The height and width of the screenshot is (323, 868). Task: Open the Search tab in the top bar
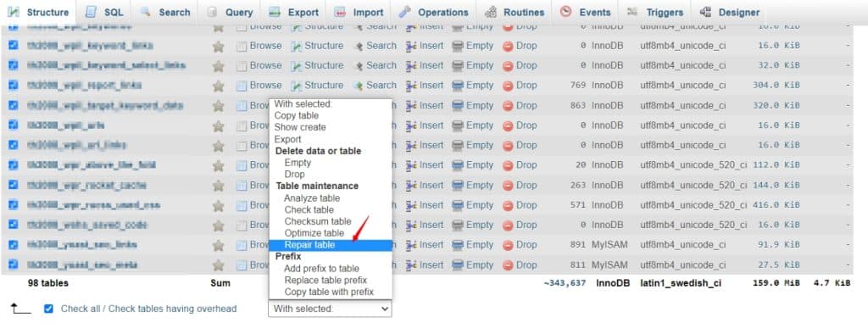click(x=165, y=12)
